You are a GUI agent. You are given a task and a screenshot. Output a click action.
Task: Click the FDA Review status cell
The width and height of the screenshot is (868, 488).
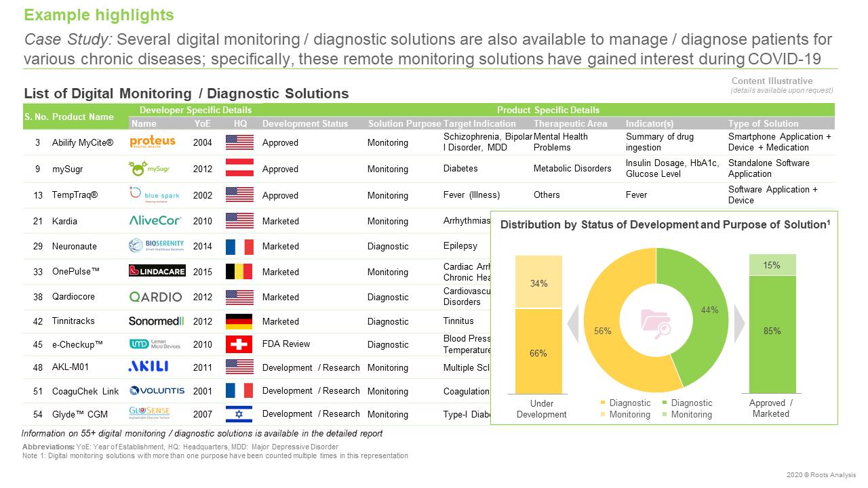[286, 344]
